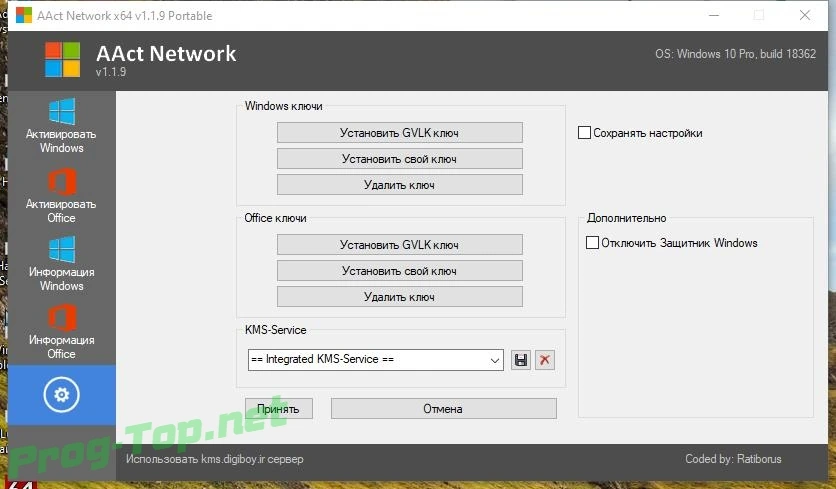Open Активировать Windows in sidebar
Screen dimensions: 836x489
pos(61,126)
